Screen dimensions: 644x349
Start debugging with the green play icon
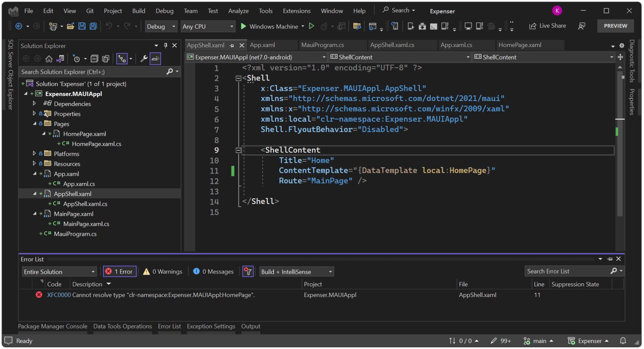tap(244, 26)
